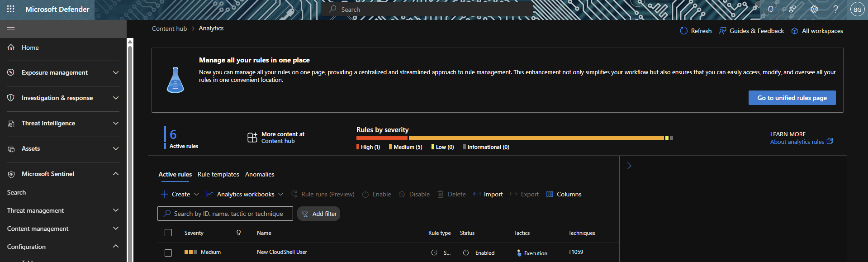Open the About analytics rules link
Image resolution: width=868 pixels, height=262 pixels.
[797, 142]
